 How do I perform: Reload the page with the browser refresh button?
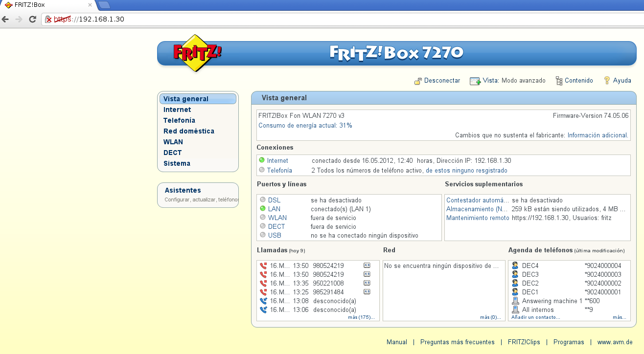point(33,19)
